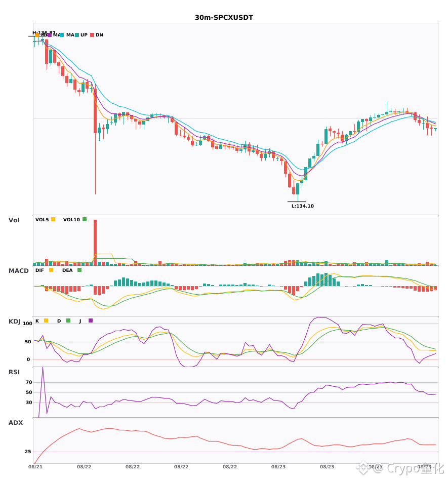Click the KDJ panel label
This screenshot has width=448, height=481.
[x=14, y=322]
